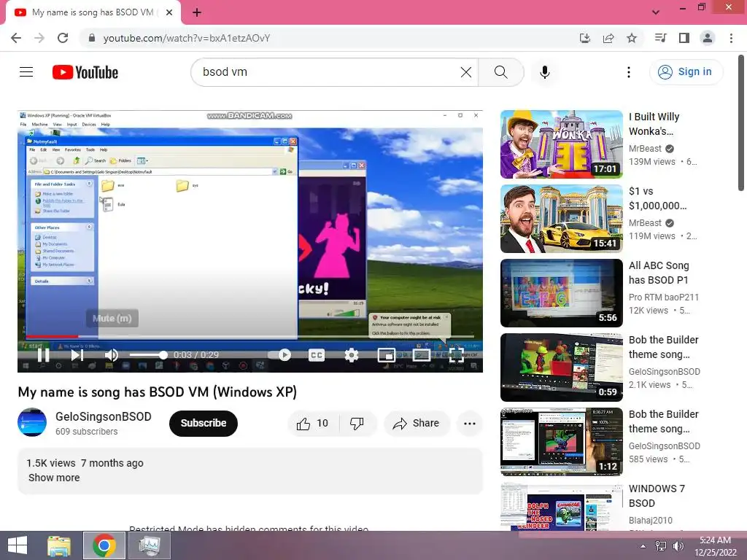Share the video
The height and width of the screenshot is (560, 747).
click(x=417, y=424)
